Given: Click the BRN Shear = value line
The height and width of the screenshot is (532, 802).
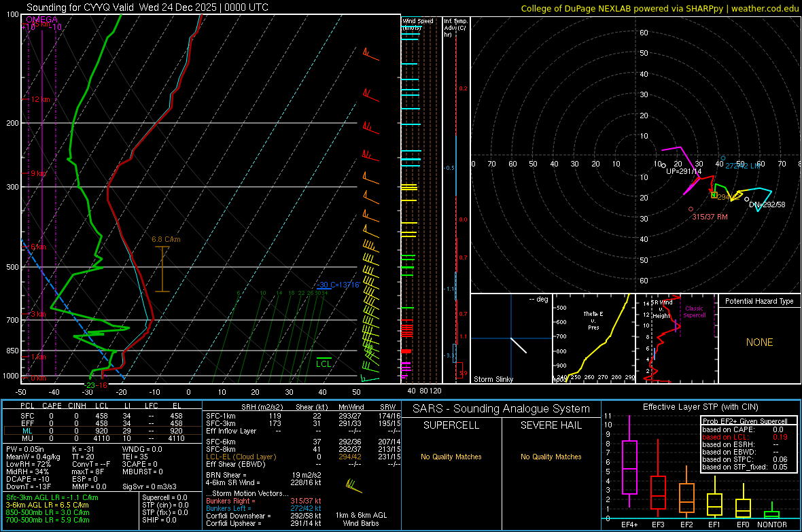Looking at the screenshot, I should [x=263, y=475].
